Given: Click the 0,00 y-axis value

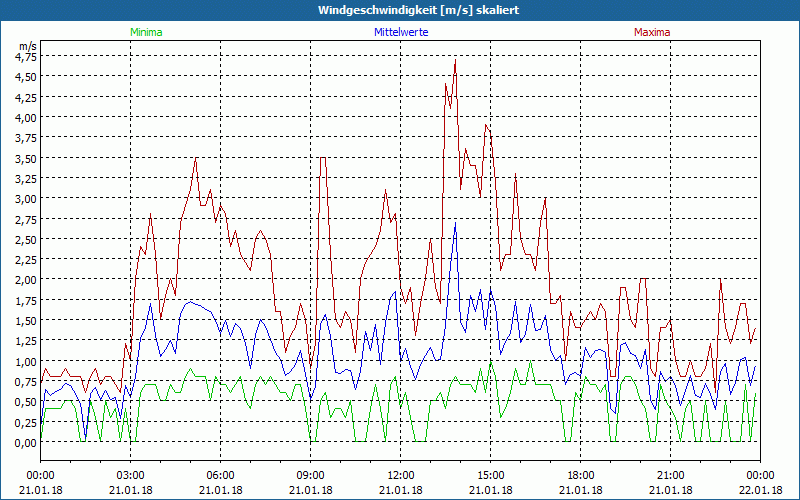Looking at the screenshot, I should 26,442.
